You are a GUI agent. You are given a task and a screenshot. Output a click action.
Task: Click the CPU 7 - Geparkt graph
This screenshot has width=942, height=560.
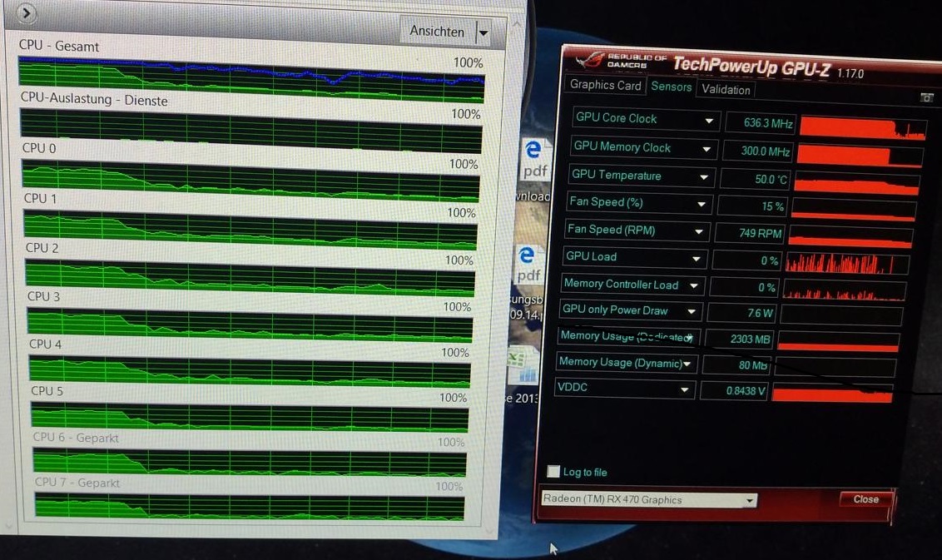click(x=250, y=506)
